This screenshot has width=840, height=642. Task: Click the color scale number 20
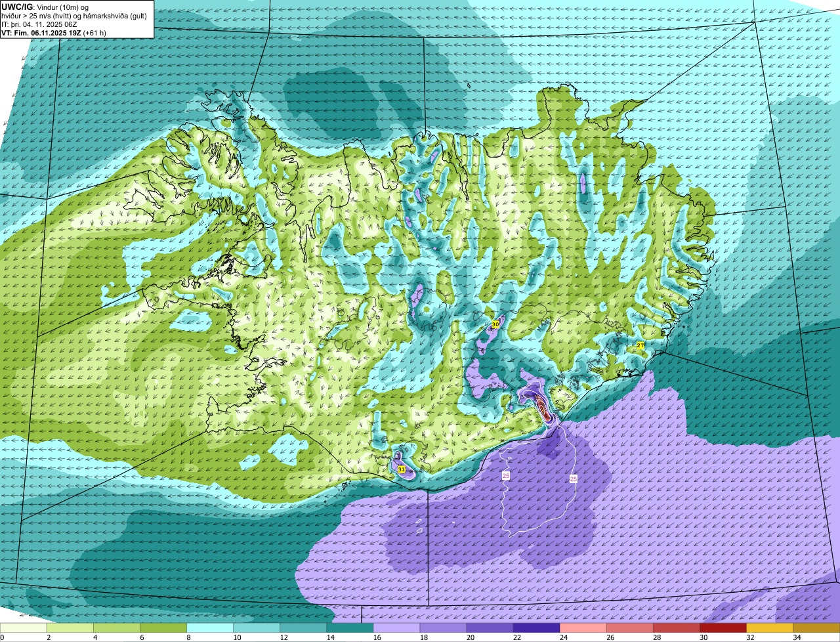click(x=469, y=637)
